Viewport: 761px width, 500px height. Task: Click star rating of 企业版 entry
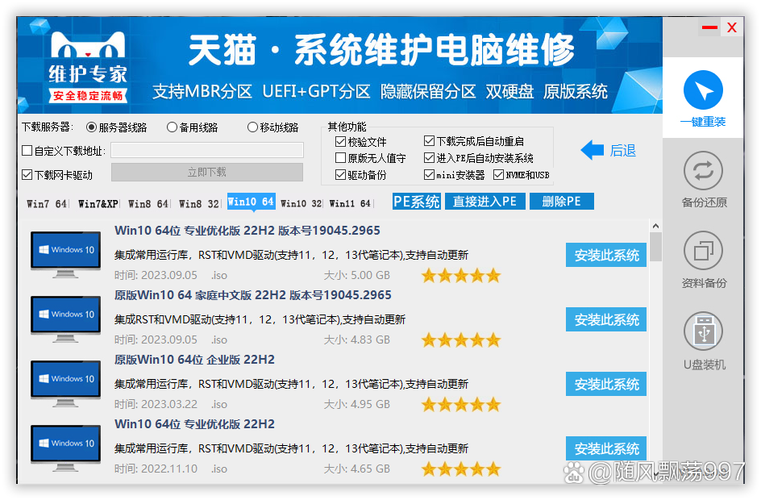click(461, 404)
